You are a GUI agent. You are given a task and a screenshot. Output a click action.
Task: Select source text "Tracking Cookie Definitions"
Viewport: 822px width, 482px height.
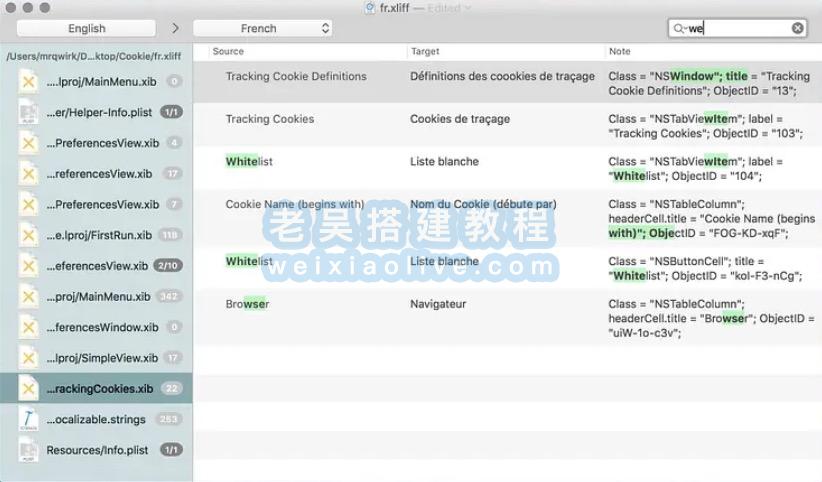tap(296, 76)
